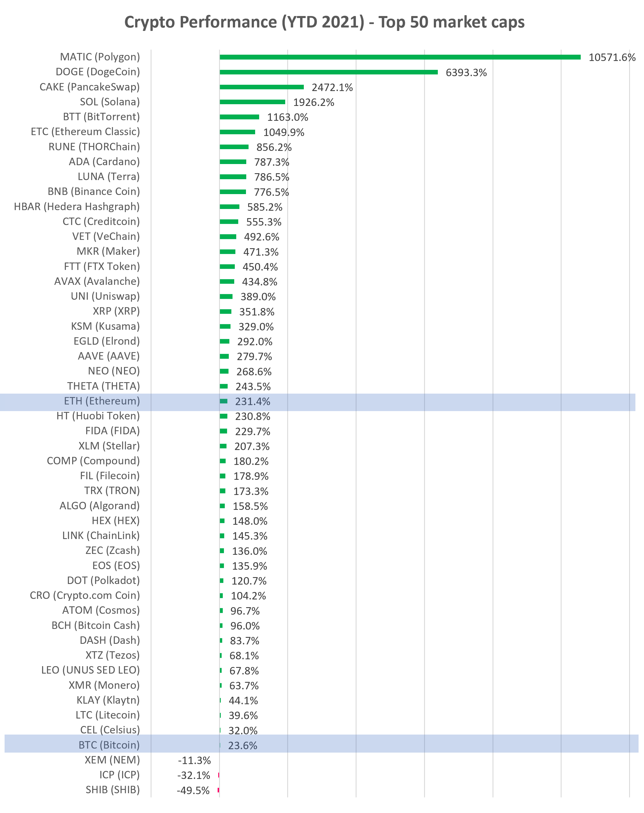644x813 pixels.
Task: Click the 229.7% FIDA value
Action: click(253, 431)
